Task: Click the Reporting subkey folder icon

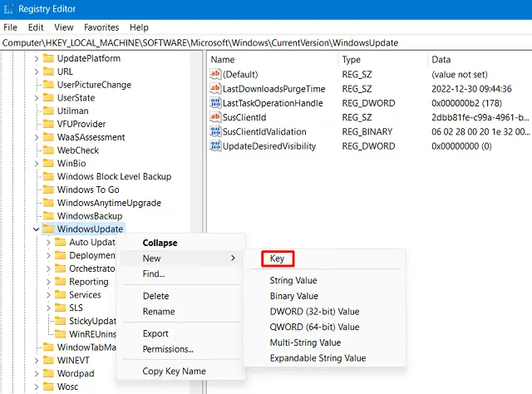Action: point(61,282)
